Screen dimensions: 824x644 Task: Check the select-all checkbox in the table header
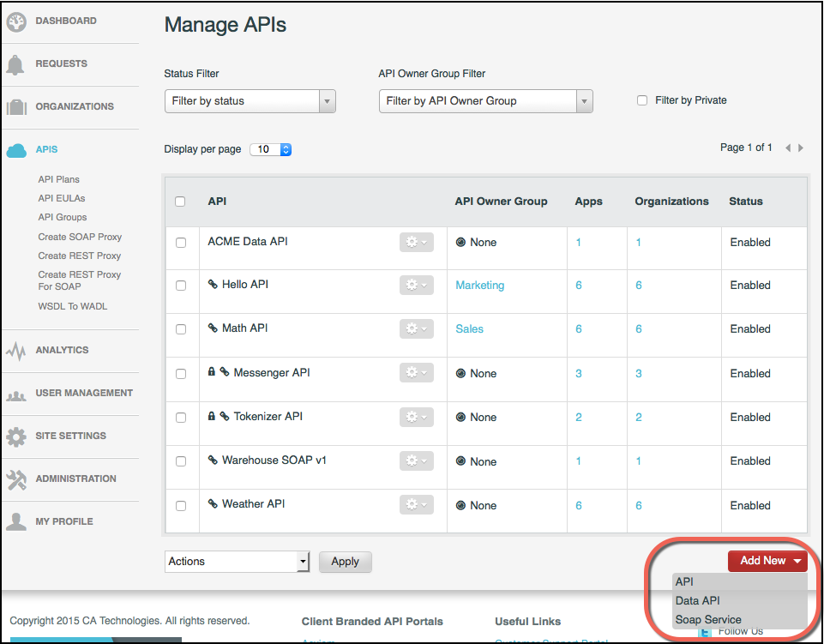[x=180, y=201]
